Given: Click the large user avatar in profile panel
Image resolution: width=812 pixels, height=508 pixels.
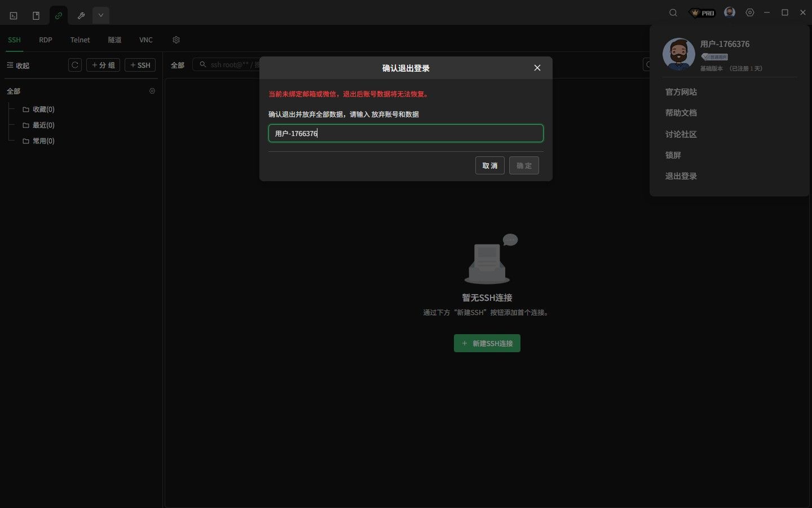Looking at the screenshot, I should pos(679,54).
